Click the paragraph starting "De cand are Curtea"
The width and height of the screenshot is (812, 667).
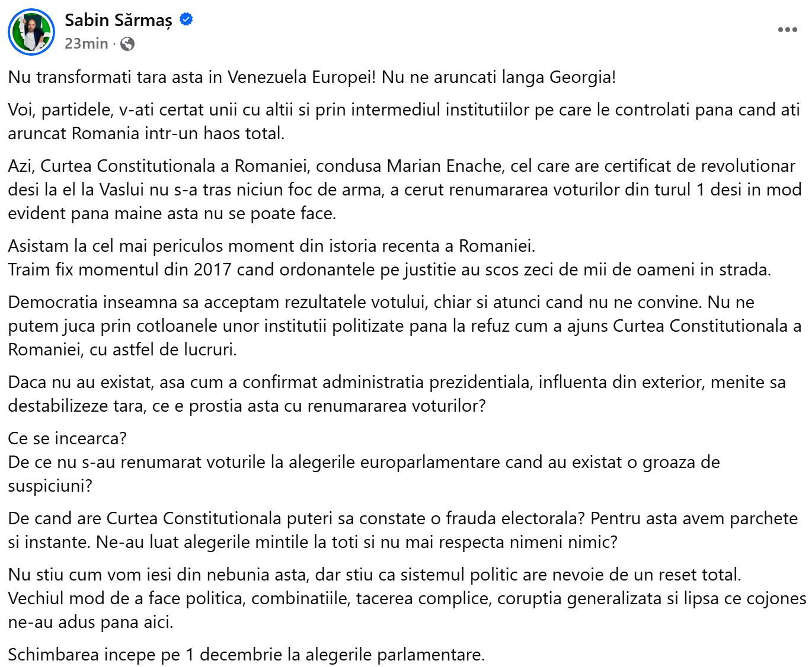[x=403, y=530]
